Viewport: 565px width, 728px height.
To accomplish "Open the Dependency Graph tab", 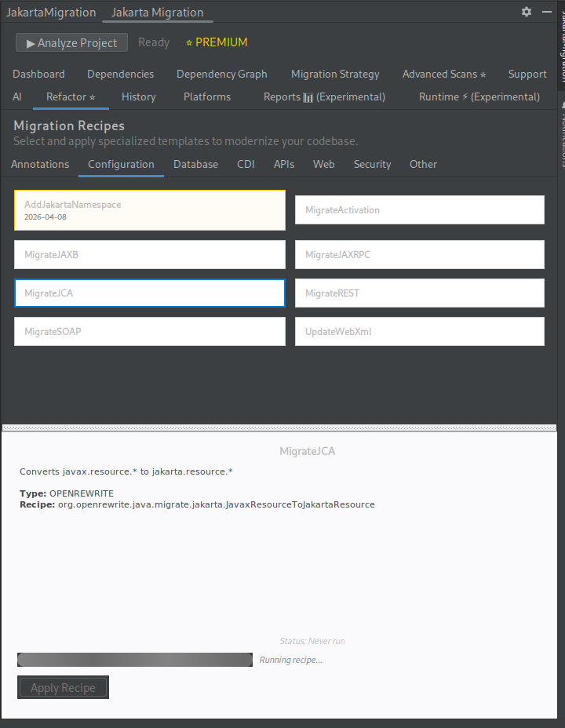I will 222,74.
